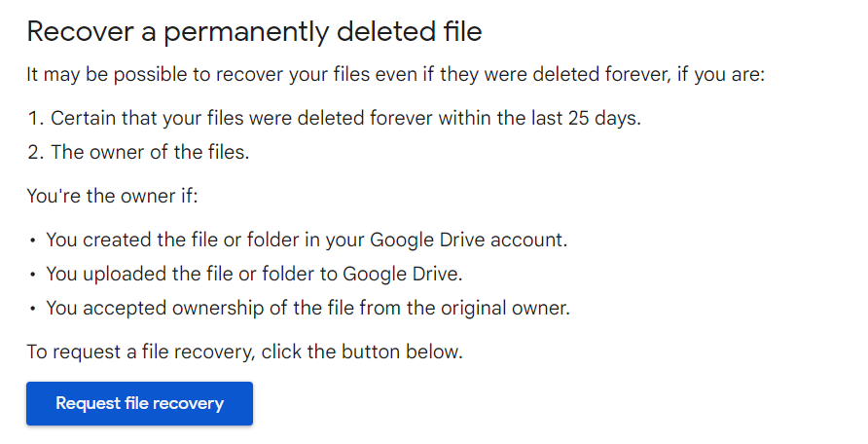Click the intro sentence starting "It may be possible"
The height and width of the screenshot is (444, 868).
[x=396, y=75]
